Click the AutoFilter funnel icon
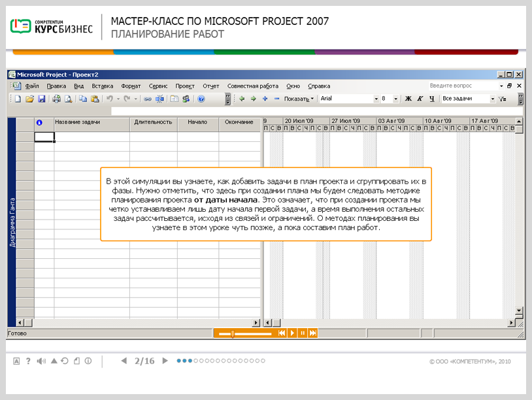The width and height of the screenshot is (532, 400). pyautogui.click(x=503, y=99)
